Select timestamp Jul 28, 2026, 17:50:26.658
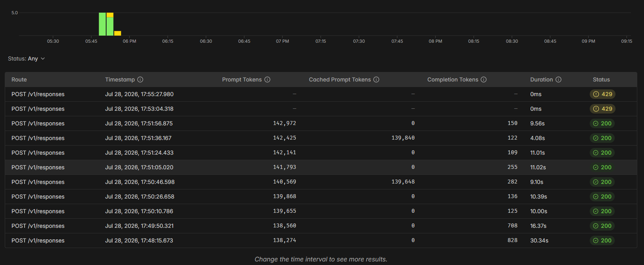Viewport: 644px width, 265px height. [140, 197]
